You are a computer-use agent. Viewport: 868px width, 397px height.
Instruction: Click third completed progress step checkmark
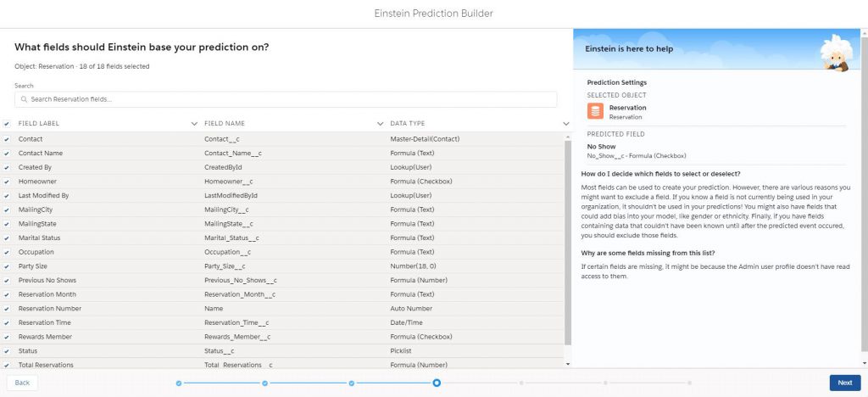coord(352,383)
